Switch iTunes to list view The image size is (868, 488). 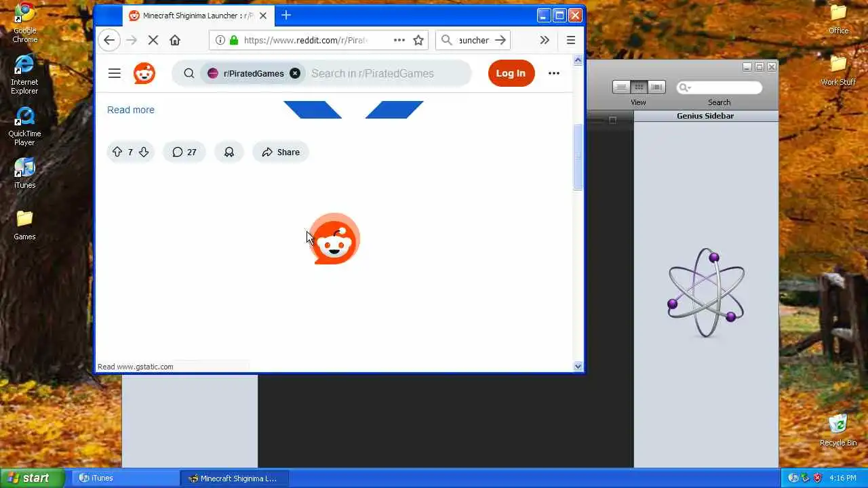click(x=621, y=87)
